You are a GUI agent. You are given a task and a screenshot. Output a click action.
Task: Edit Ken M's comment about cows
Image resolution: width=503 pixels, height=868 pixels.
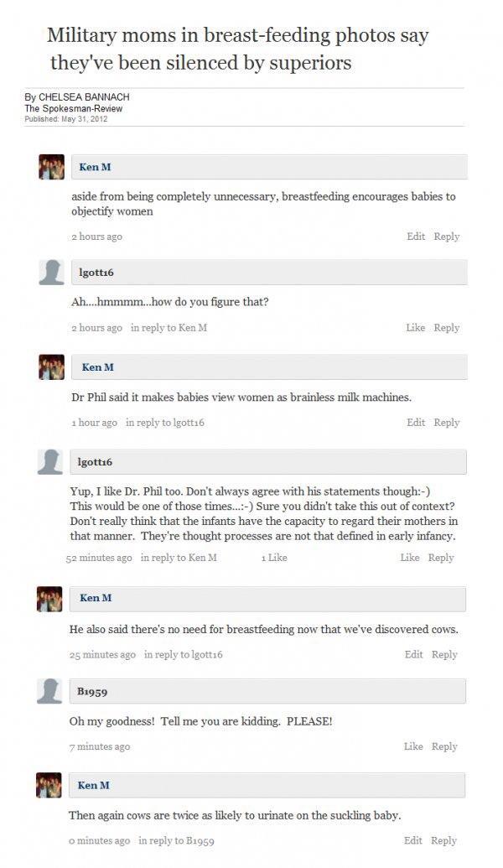coord(416,655)
